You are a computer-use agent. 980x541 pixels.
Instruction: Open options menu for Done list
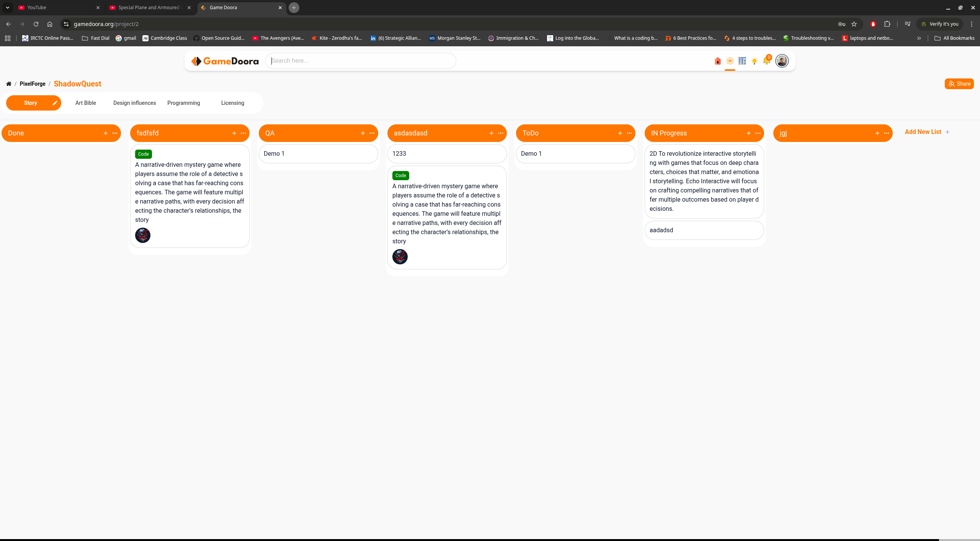[115, 133]
